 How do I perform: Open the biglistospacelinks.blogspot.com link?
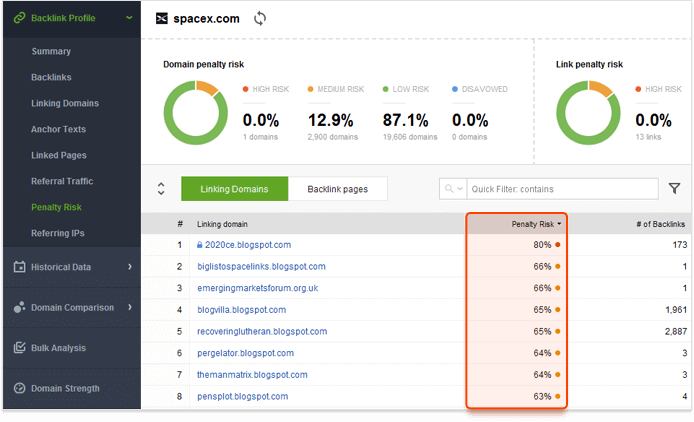point(261,267)
